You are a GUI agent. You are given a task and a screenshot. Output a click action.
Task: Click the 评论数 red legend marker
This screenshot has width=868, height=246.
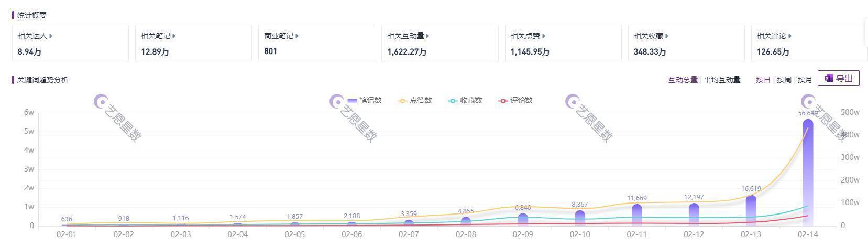[x=503, y=100]
